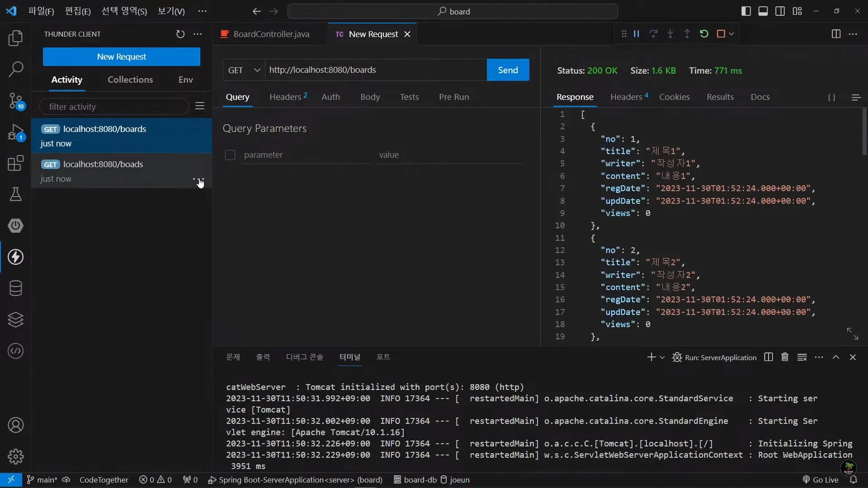Open the request Body tab

point(370,97)
